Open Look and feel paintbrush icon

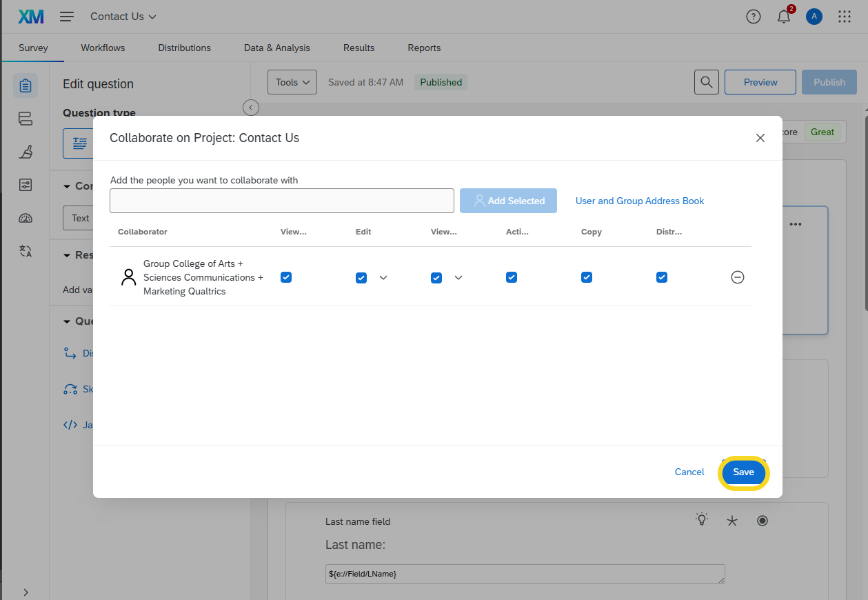[x=26, y=152]
